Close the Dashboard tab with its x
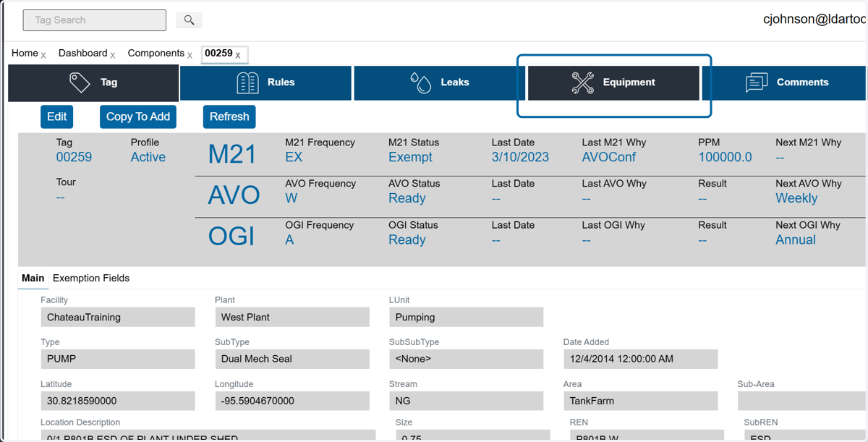868x442 pixels. 113,56
